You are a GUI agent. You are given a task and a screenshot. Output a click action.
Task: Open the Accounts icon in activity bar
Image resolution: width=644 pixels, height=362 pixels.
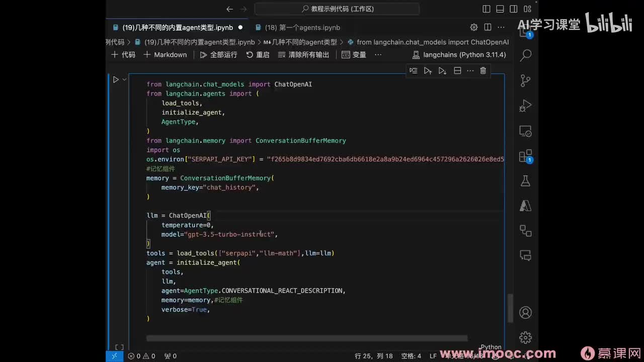point(526,313)
